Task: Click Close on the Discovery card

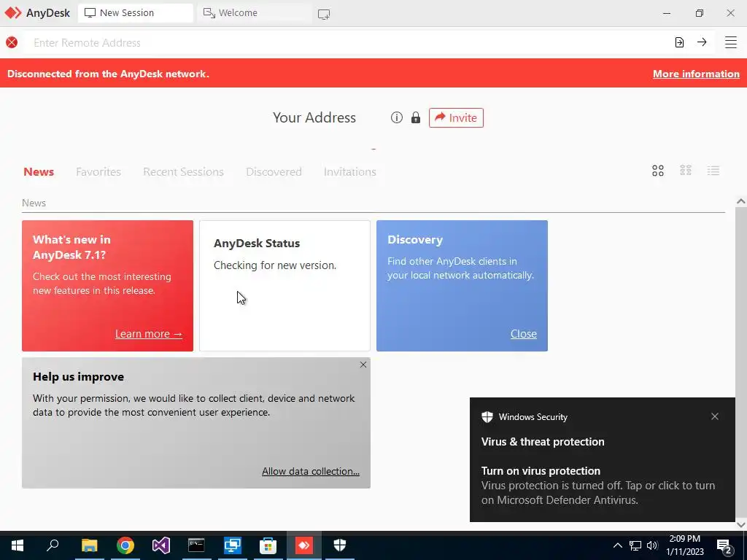Action: coord(524,334)
